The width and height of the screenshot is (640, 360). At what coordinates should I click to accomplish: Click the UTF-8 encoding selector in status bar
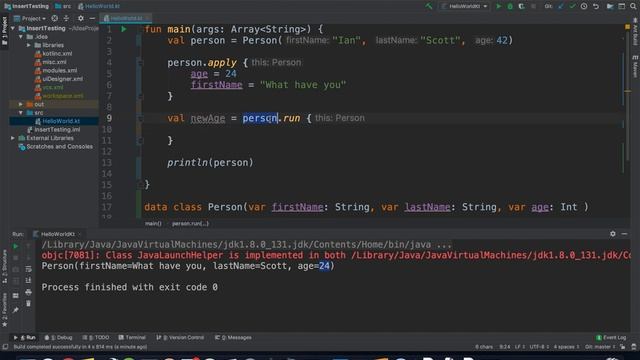(x=540, y=347)
